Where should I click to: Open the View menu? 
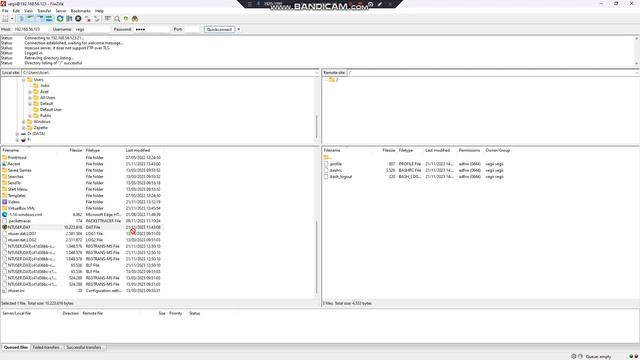28,11
